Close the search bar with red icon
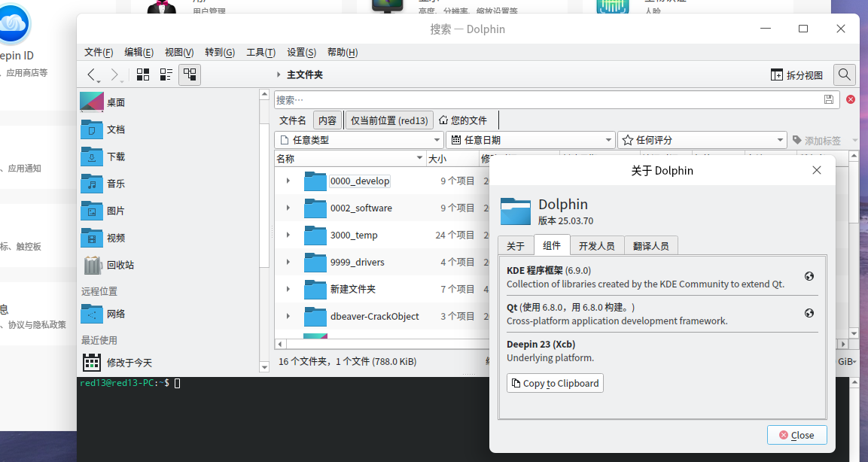Screen dimensions: 868x462 tap(851, 99)
